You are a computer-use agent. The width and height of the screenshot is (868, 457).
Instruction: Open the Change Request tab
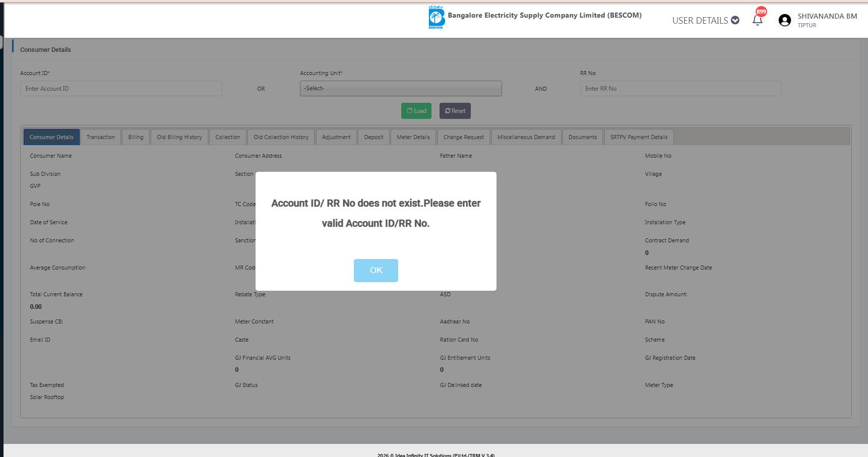464,137
